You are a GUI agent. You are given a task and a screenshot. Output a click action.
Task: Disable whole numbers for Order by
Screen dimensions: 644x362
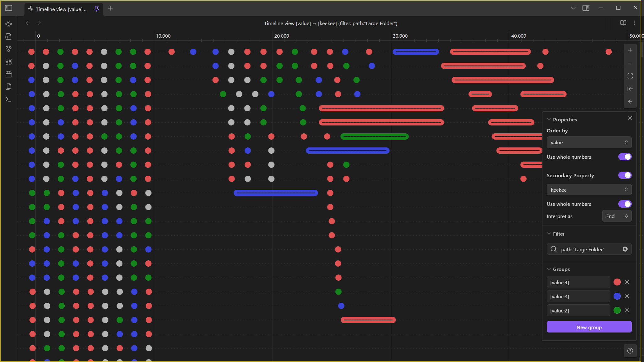tap(625, 157)
